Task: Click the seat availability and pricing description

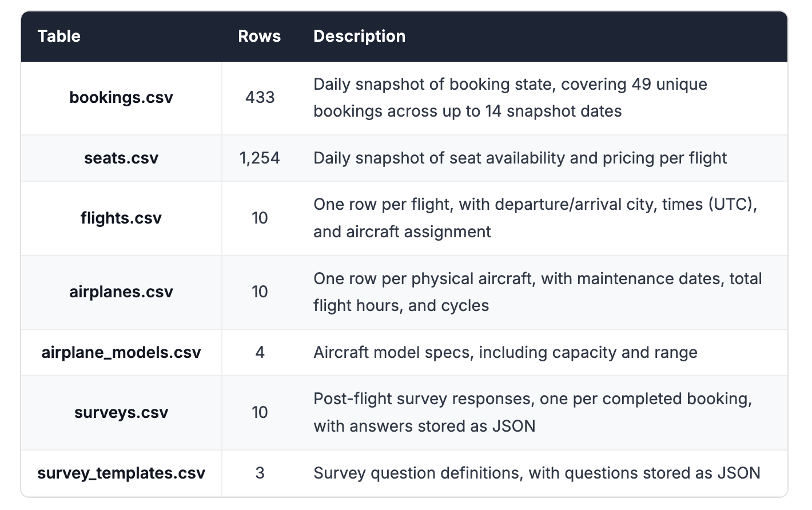Action: (x=520, y=158)
